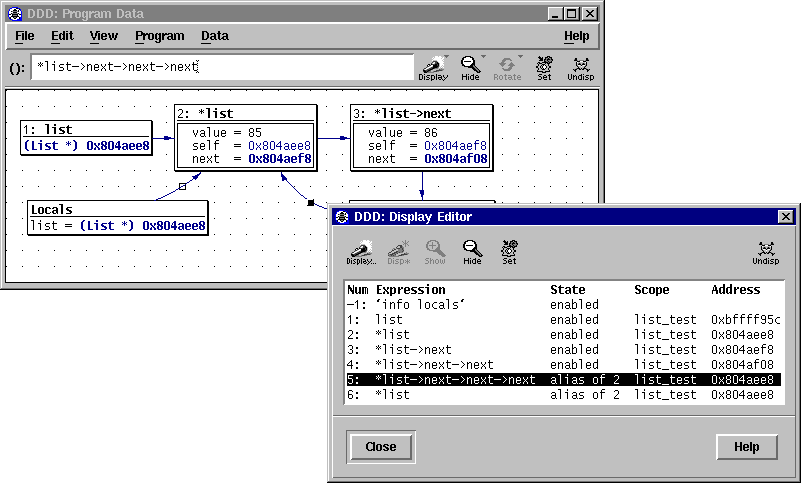Image resolution: width=801 pixels, height=483 pixels.
Task: Click the Hide icon in Display Editor
Action: point(472,252)
